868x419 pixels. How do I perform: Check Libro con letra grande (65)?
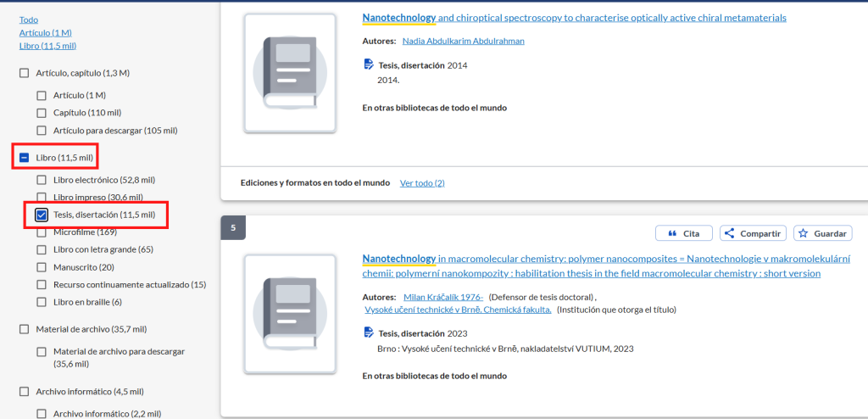[42, 249]
